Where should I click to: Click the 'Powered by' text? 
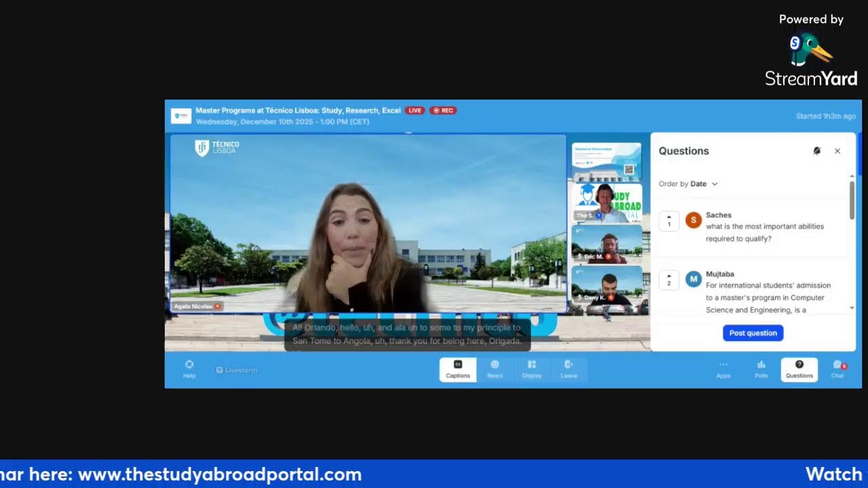(811, 20)
